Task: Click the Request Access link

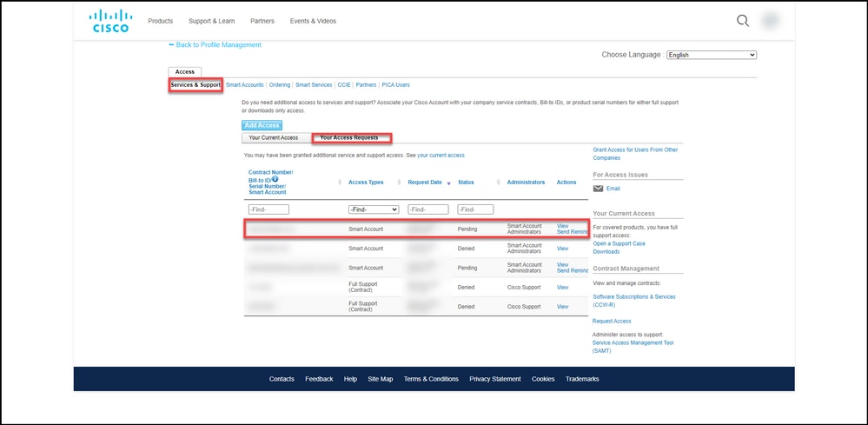Action: coord(612,321)
